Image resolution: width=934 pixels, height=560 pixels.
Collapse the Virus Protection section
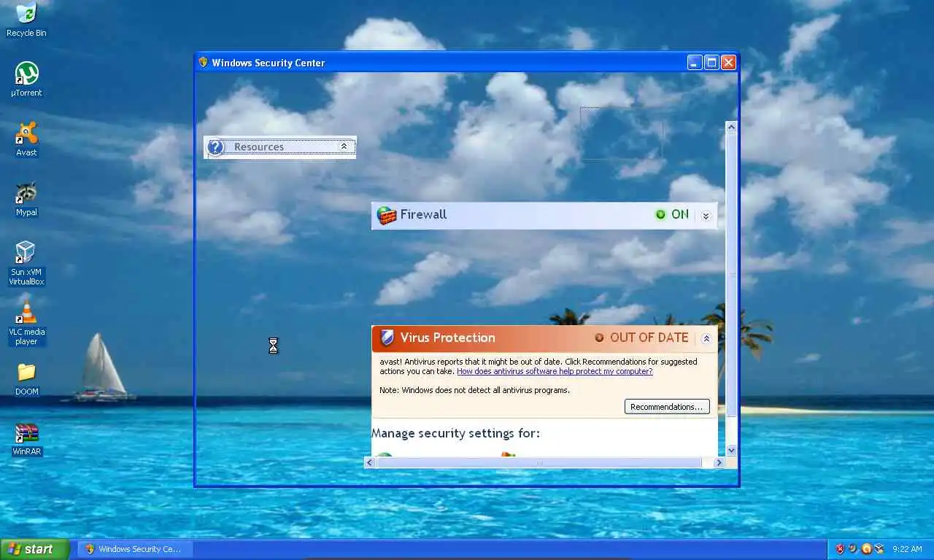click(x=706, y=338)
